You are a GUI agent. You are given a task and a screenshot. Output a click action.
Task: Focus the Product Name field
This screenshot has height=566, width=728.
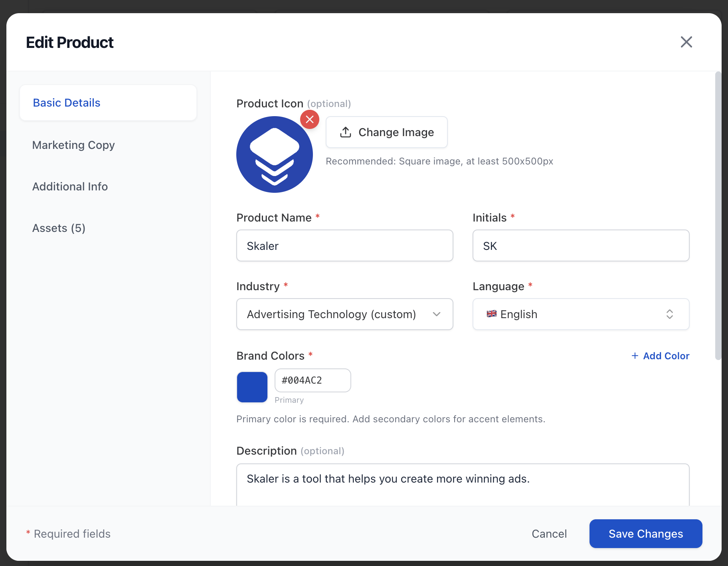(345, 245)
